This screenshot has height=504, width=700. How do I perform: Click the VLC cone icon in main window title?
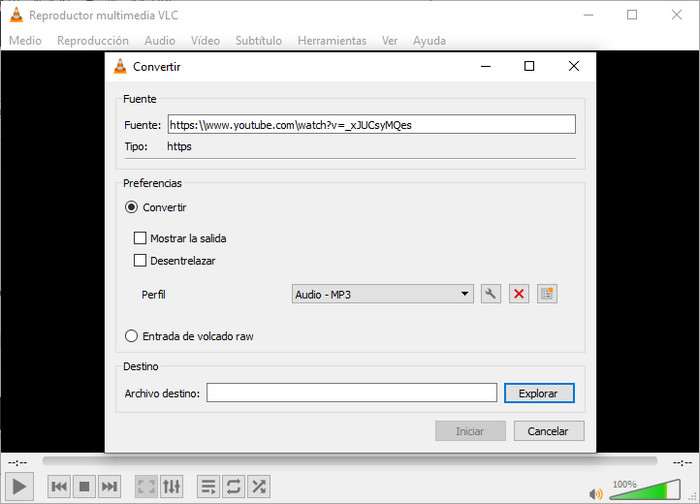17,15
